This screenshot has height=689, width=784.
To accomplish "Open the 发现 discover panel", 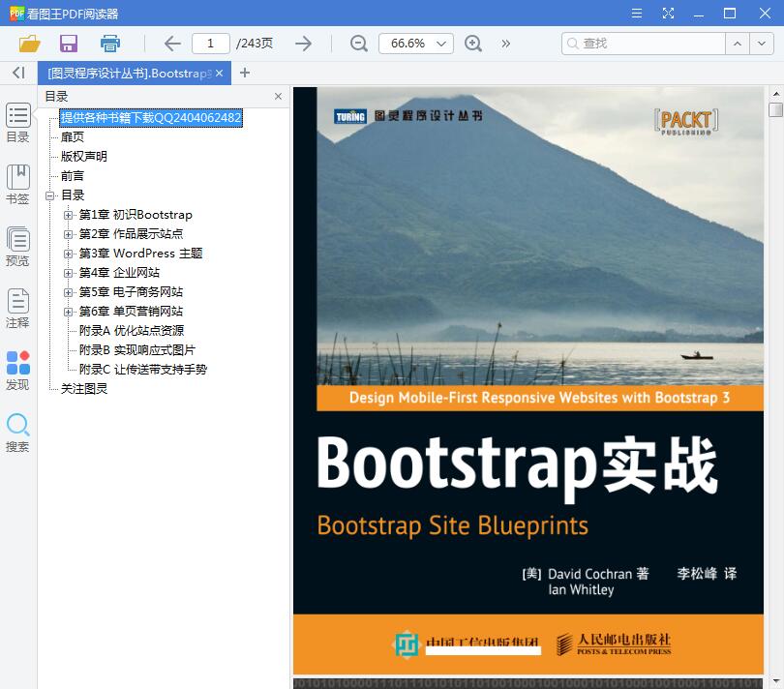I will pyautogui.click(x=18, y=371).
